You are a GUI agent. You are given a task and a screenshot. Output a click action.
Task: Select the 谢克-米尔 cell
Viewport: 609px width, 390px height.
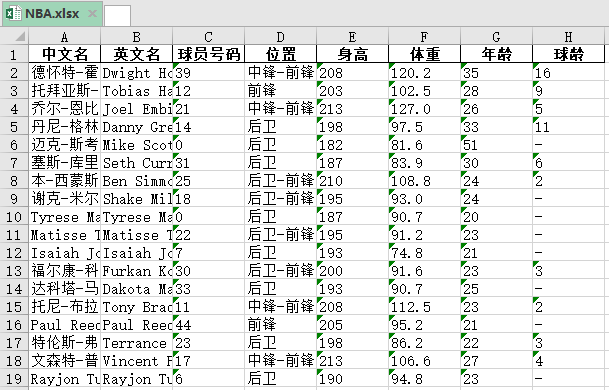pos(64,198)
